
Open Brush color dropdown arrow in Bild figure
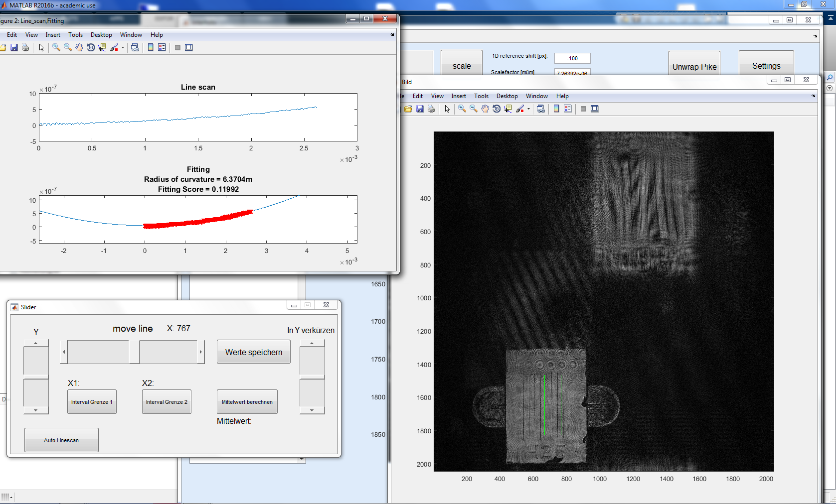[528, 109]
